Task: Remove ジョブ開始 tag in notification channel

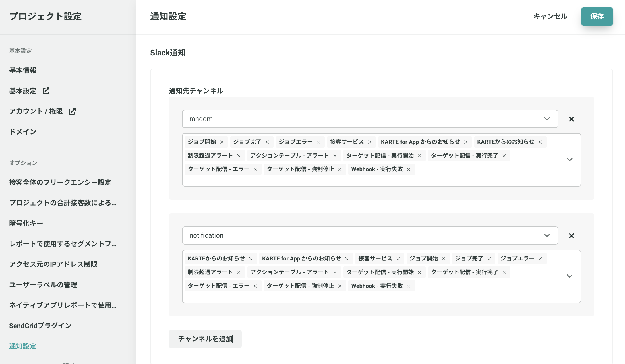Action: click(x=444, y=259)
